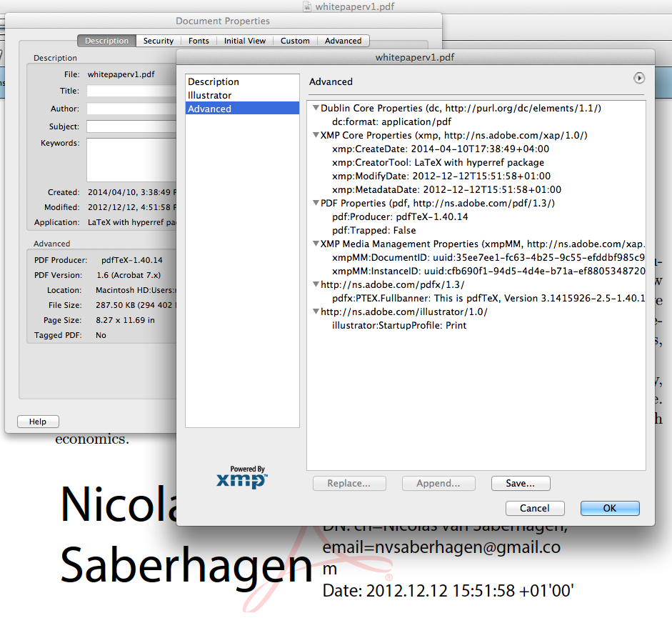Screen dimensions: 672x618
Task: Click the PDF Producer pdfTeX-1.40.14 value in Document Properties
Action: tap(132, 260)
